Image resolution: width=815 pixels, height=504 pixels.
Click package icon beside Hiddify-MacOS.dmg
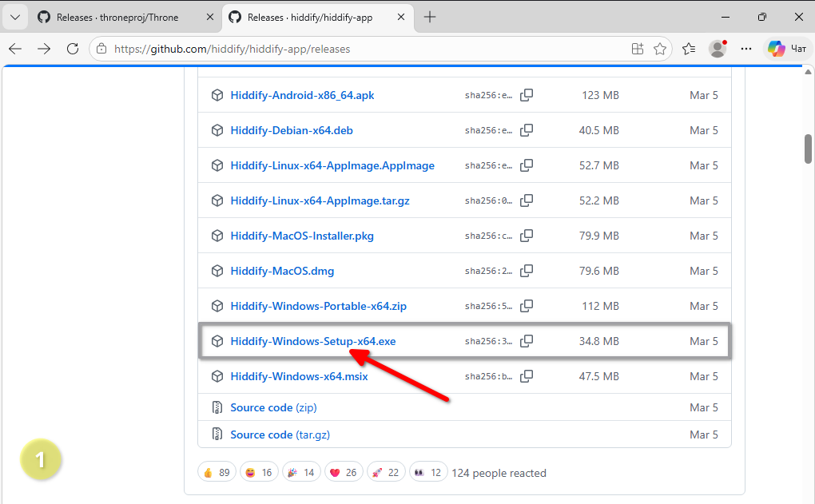217,271
